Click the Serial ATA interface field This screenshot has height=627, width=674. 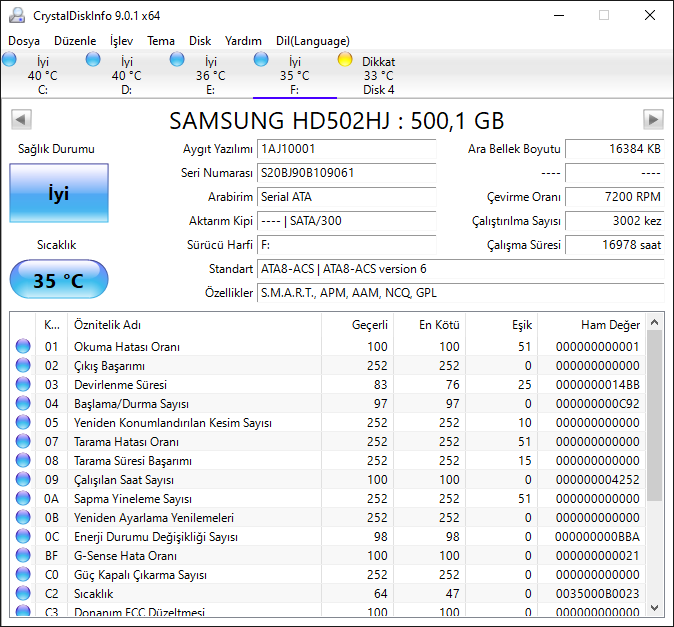coord(346,197)
